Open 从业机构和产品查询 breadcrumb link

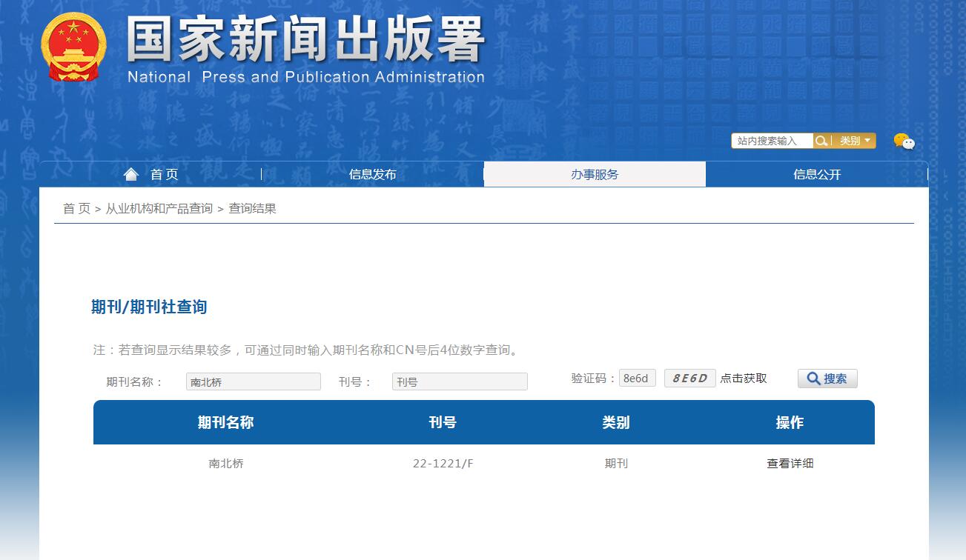tap(159, 209)
